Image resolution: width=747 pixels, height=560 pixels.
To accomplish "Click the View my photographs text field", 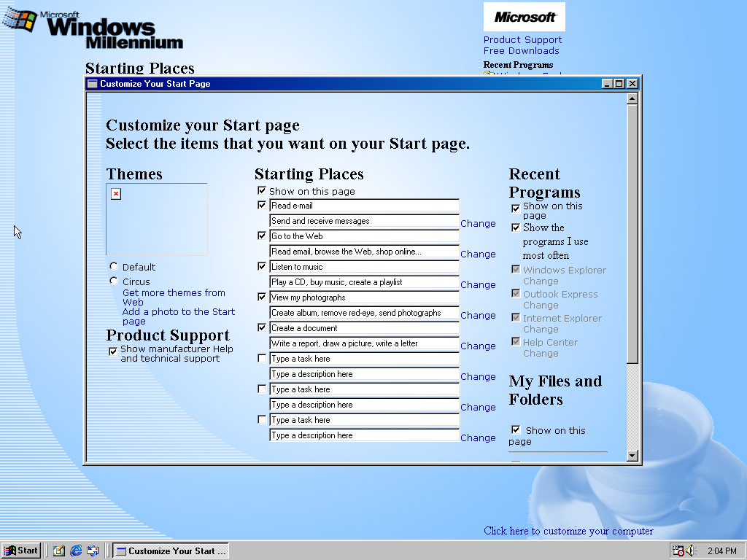I will tap(365, 297).
